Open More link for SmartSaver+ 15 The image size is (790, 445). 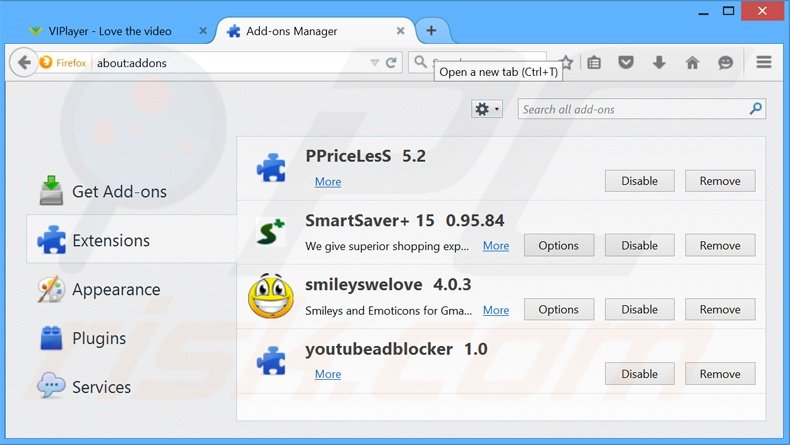[496, 245]
